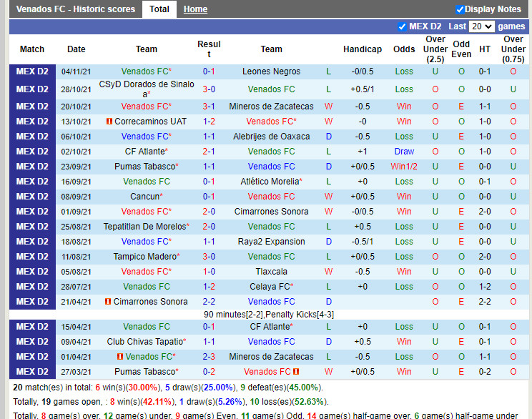
Task: Open the Club Chivas Tapatio team link
Action: 144,342
